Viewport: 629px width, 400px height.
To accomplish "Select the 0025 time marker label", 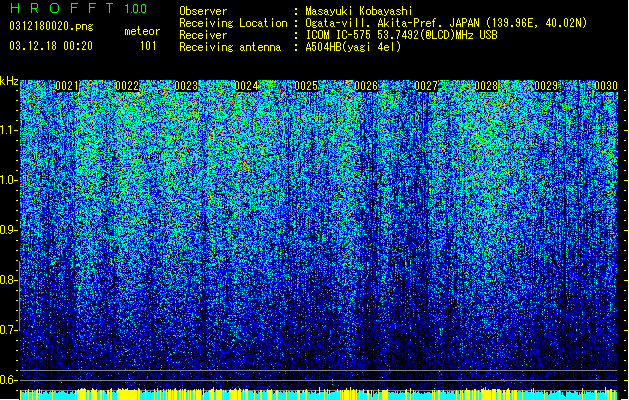I will [x=306, y=86].
